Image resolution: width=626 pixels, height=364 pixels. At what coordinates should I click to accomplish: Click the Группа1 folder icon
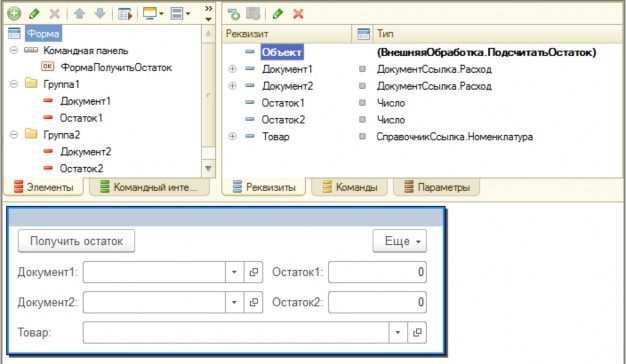coord(31,83)
